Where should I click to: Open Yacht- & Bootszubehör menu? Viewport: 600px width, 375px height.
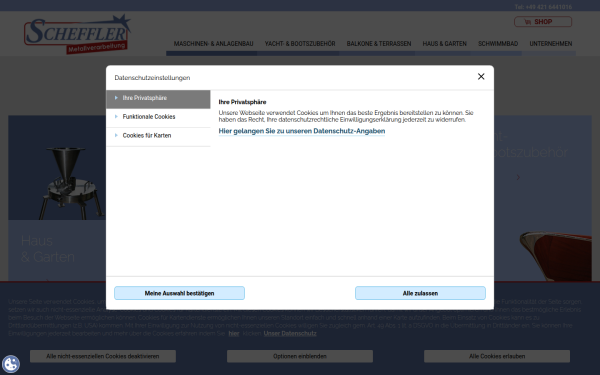pyautogui.click(x=300, y=44)
